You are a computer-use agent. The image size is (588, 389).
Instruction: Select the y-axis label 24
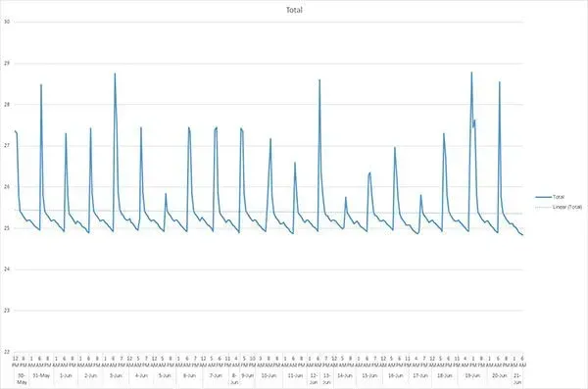click(7, 268)
